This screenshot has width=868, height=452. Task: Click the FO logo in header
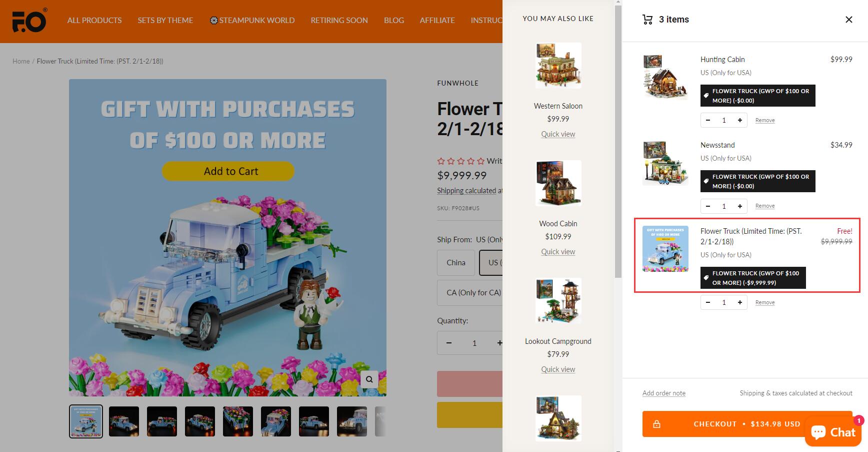(x=29, y=21)
